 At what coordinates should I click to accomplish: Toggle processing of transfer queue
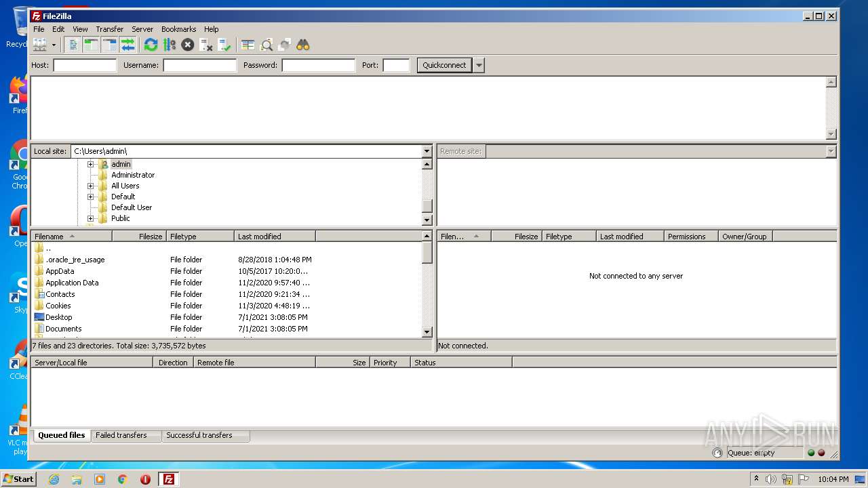pos(169,45)
